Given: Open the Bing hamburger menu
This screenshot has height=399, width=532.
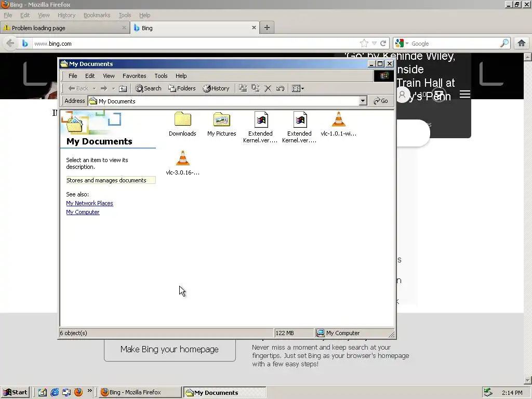Looking at the screenshot, I should point(465,95).
